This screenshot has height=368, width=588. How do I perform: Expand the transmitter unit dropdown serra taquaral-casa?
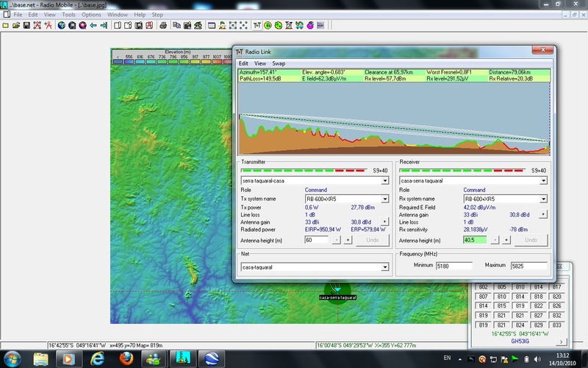pos(386,180)
